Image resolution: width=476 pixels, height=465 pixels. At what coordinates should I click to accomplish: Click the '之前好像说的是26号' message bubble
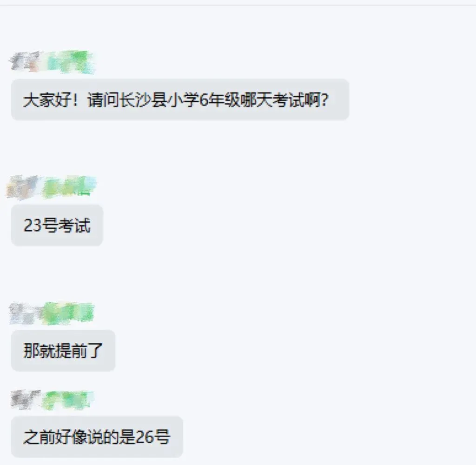[97, 437]
